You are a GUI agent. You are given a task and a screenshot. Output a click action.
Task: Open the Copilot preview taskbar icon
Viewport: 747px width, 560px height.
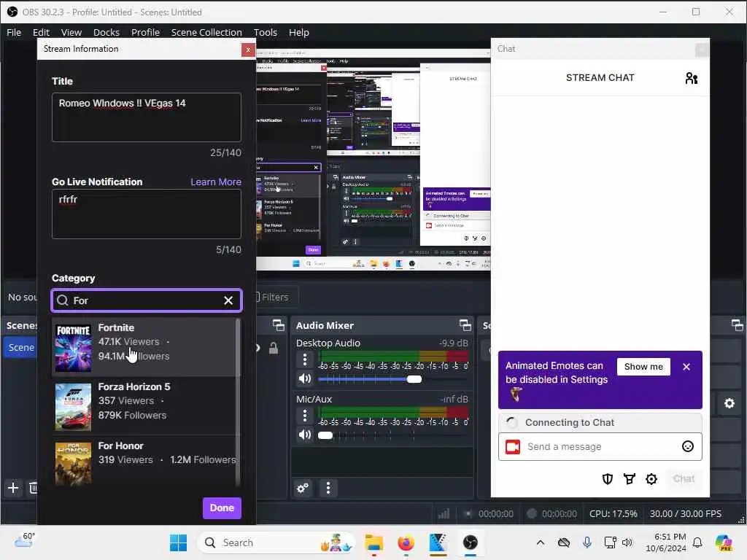tap(724, 542)
